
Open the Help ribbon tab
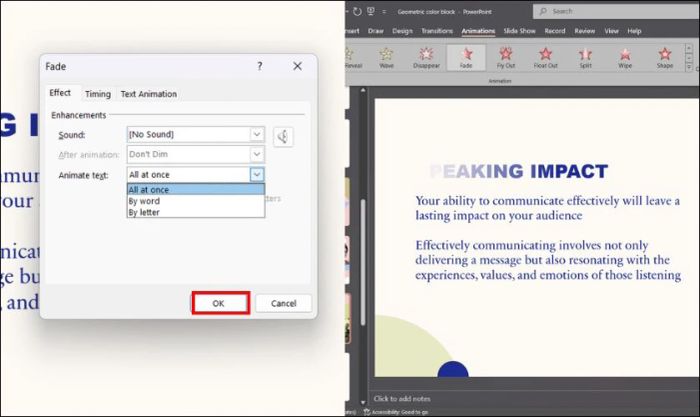click(634, 31)
